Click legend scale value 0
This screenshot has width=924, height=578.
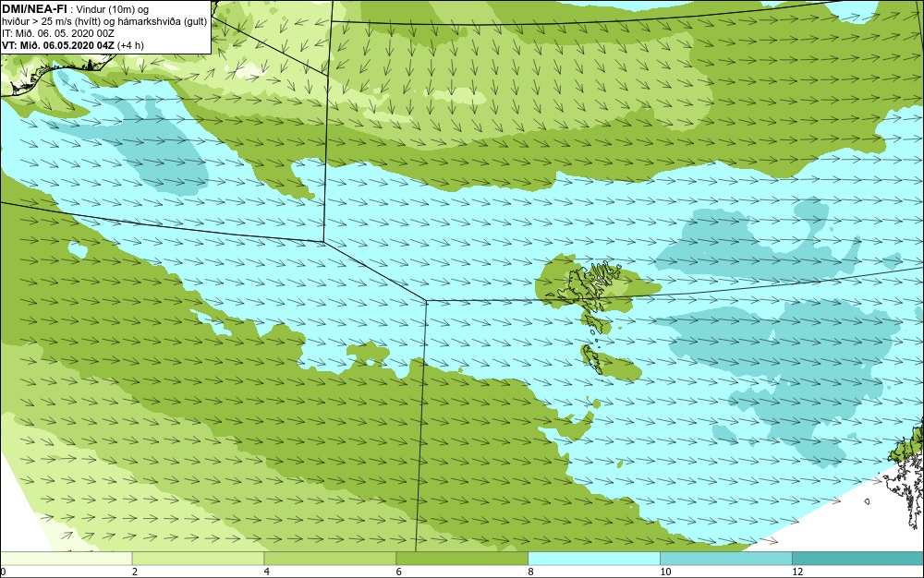point(3,572)
